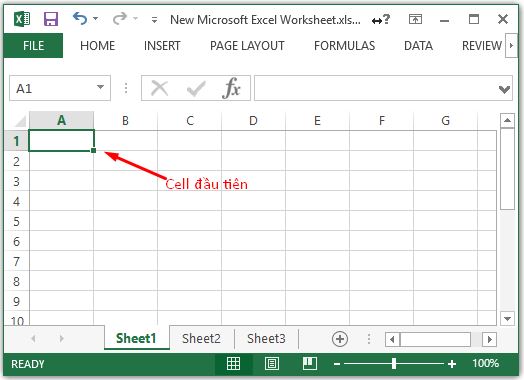524x380 pixels.
Task: Undo the last action
Action: tap(80, 19)
